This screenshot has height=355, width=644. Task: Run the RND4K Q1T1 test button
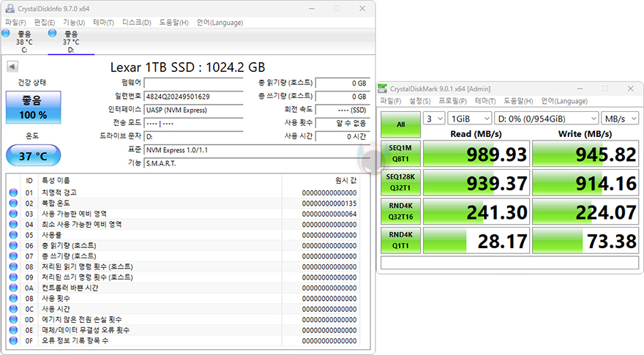click(x=401, y=240)
